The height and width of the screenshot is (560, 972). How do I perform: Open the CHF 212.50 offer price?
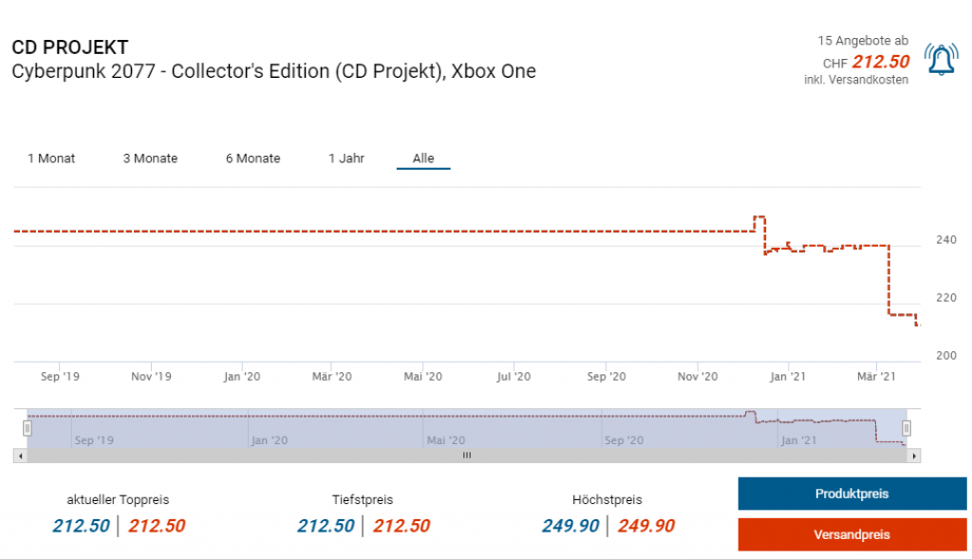(x=881, y=62)
